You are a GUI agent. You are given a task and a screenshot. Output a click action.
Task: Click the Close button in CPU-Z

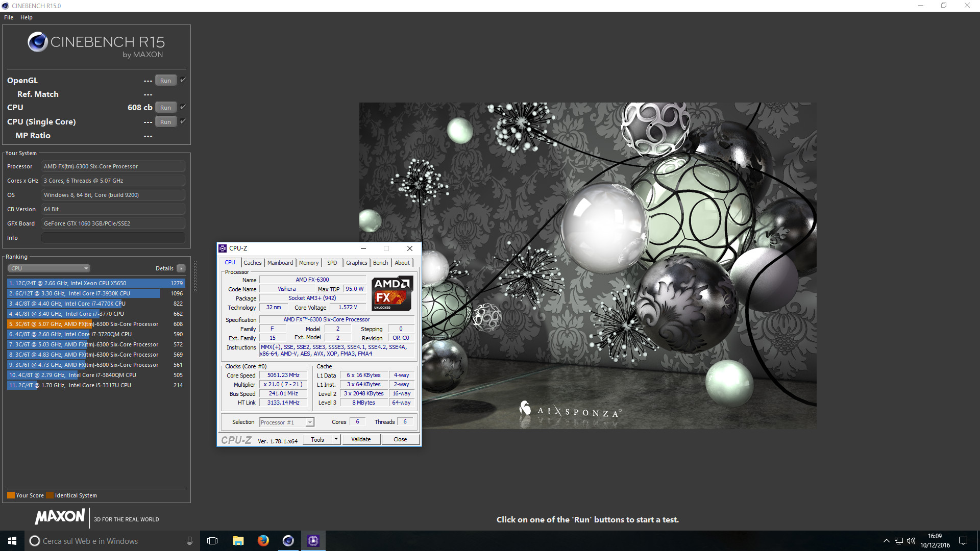(x=400, y=439)
